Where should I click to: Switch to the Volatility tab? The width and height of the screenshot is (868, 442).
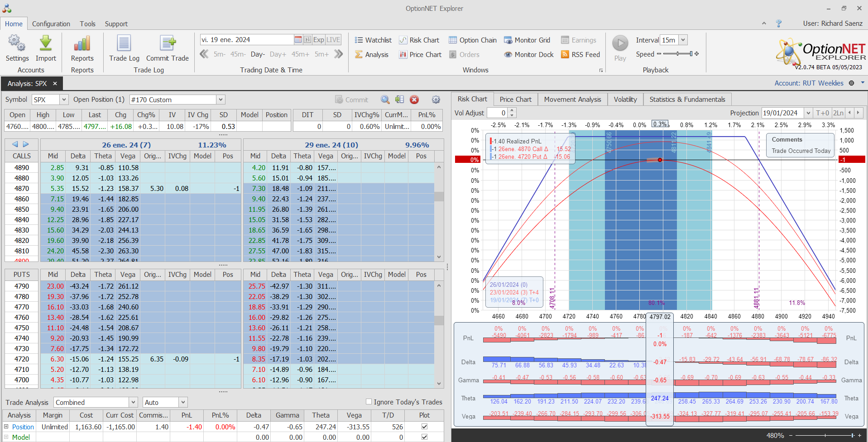(625, 100)
